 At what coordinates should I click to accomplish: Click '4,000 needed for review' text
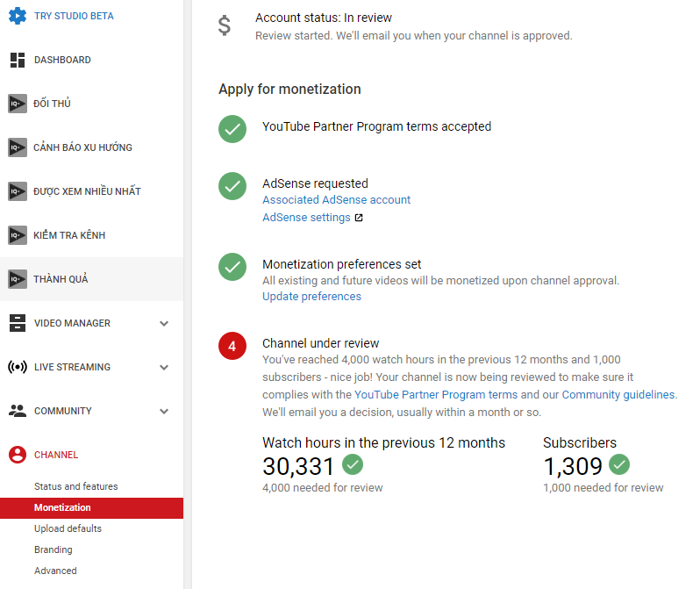tap(322, 487)
